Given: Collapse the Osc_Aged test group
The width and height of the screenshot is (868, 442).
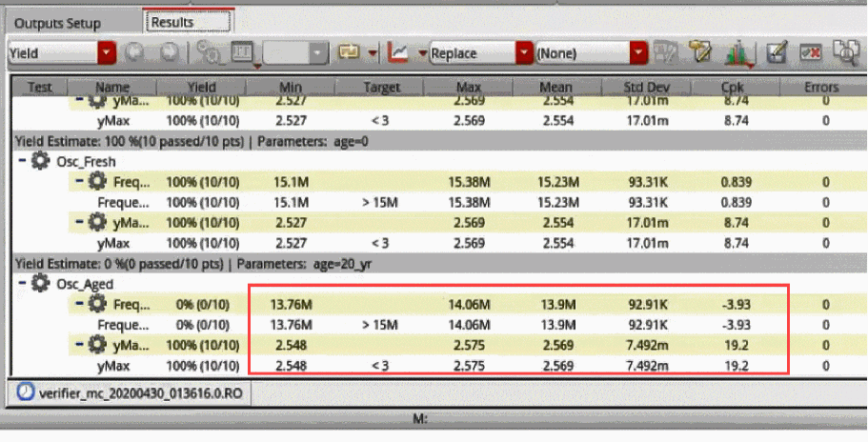Looking at the screenshot, I should pyautogui.click(x=21, y=284).
